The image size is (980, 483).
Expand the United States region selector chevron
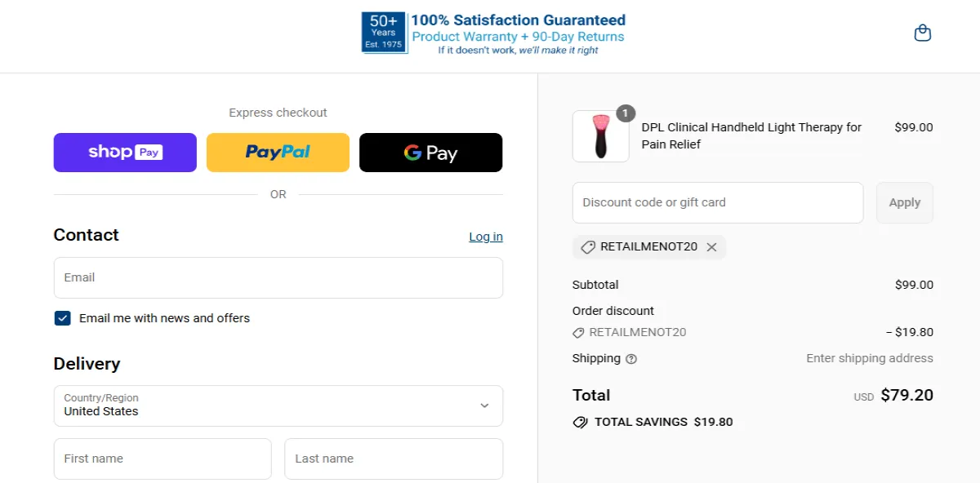click(485, 405)
